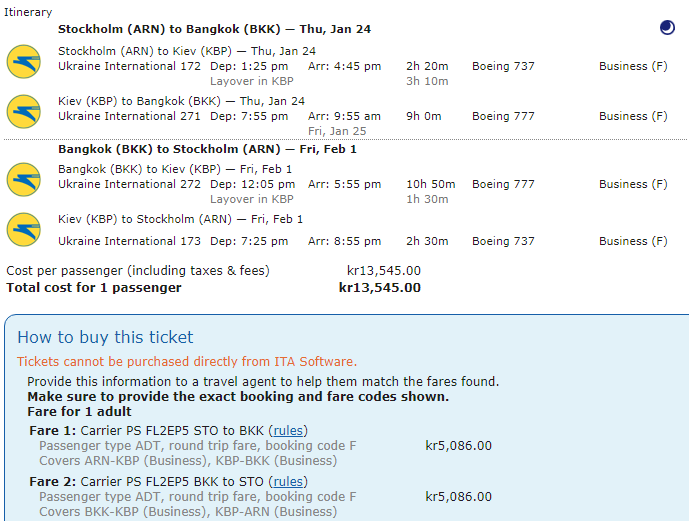Click the Bangkok to Stockholm return heading

[207, 149]
